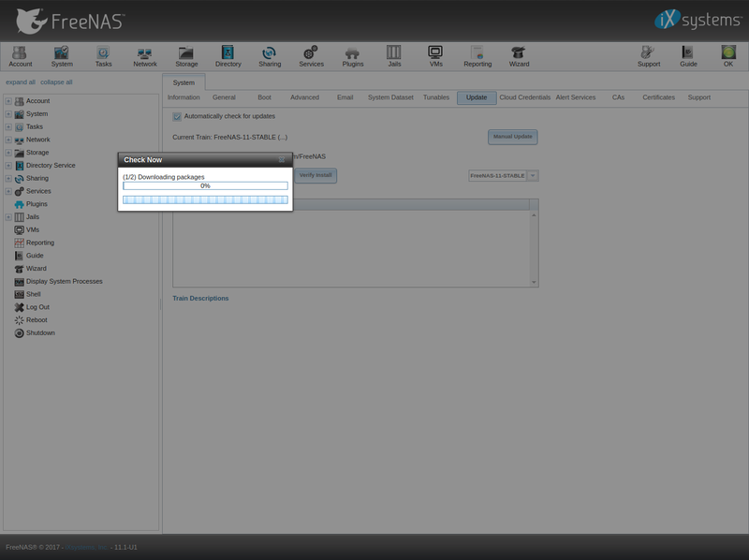Open the Account toolbar icon

pyautogui.click(x=20, y=56)
